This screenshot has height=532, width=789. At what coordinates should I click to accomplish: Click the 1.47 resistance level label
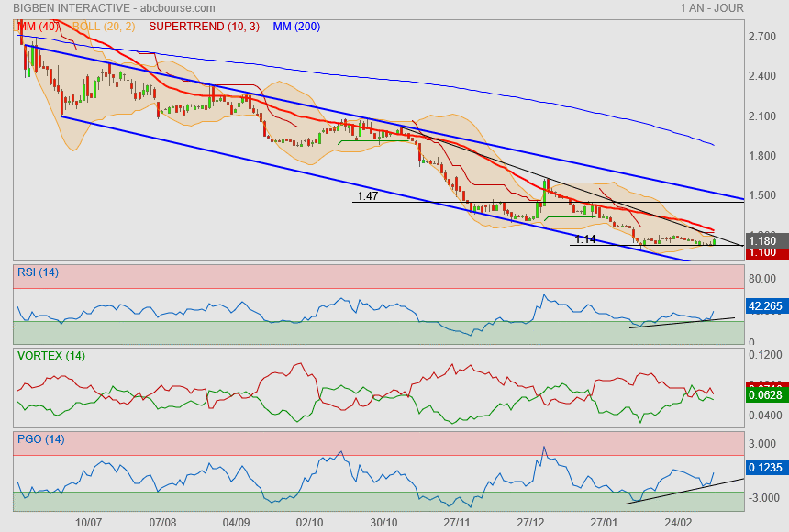368,196
